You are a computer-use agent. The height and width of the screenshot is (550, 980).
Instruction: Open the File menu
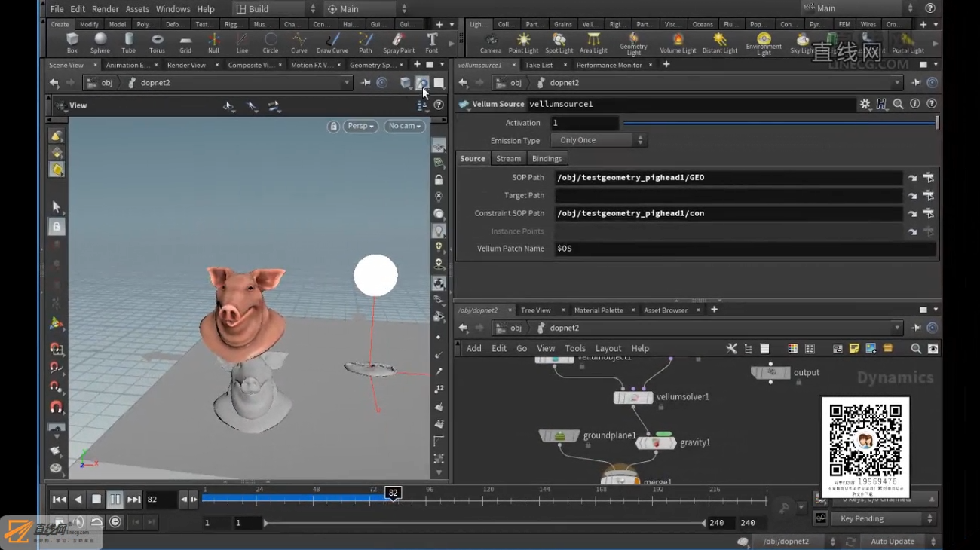click(57, 9)
